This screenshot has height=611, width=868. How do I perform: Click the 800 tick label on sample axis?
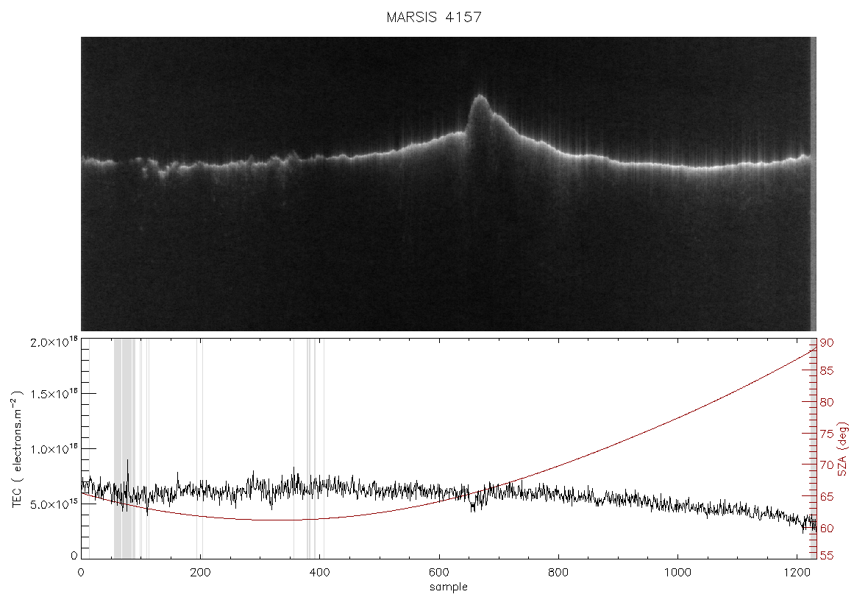tap(558, 572)
